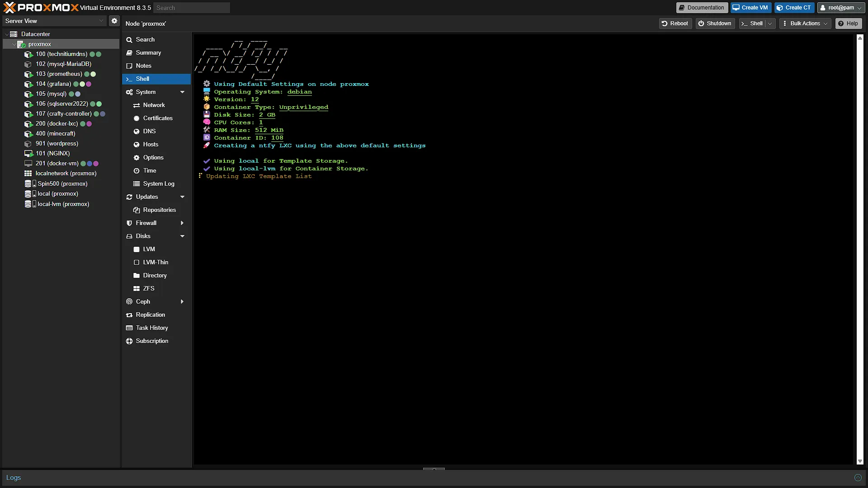Open the Options menu item
The image size is (868, 488).
(156, 158)
